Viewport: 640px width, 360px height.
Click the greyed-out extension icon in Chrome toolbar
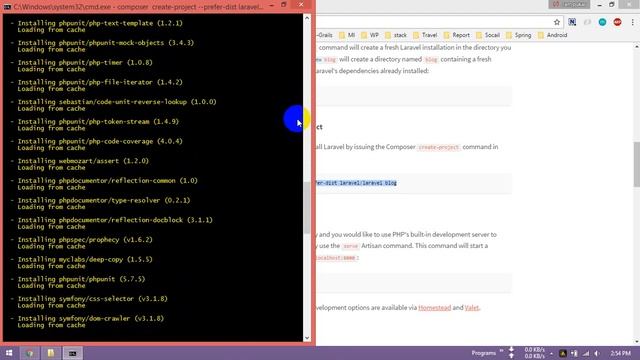click(587, 22)
